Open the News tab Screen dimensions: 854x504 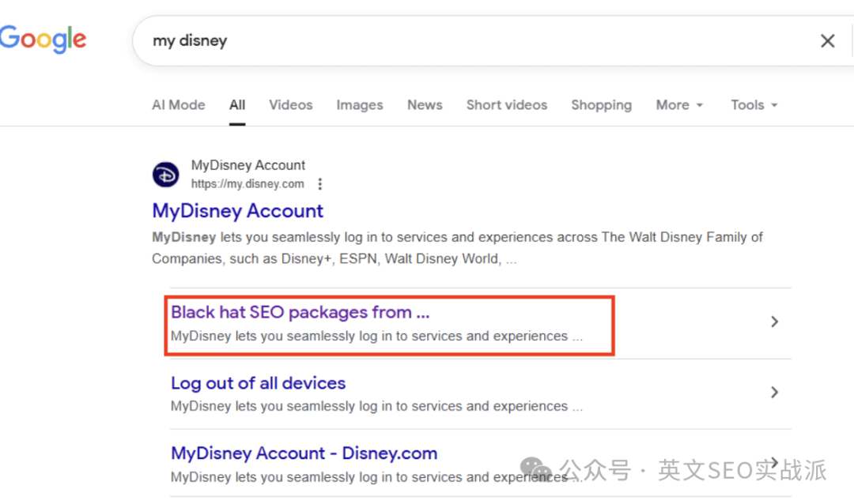point(425,105)
